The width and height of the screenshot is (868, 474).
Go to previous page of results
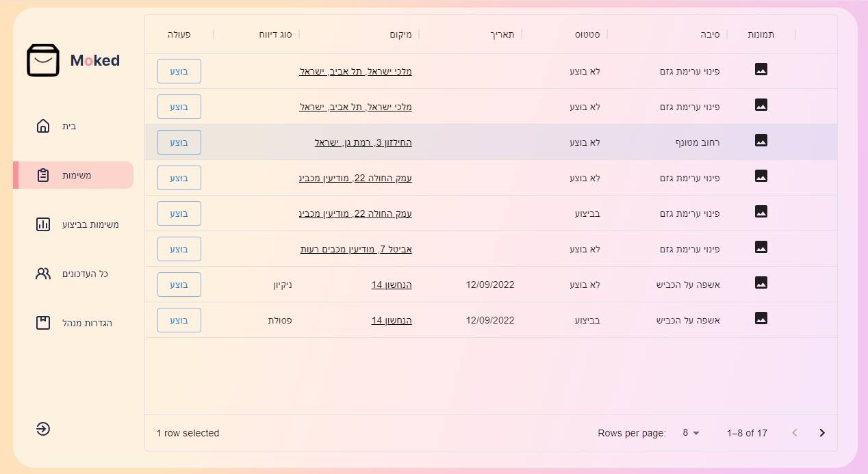tap(795, 433)
